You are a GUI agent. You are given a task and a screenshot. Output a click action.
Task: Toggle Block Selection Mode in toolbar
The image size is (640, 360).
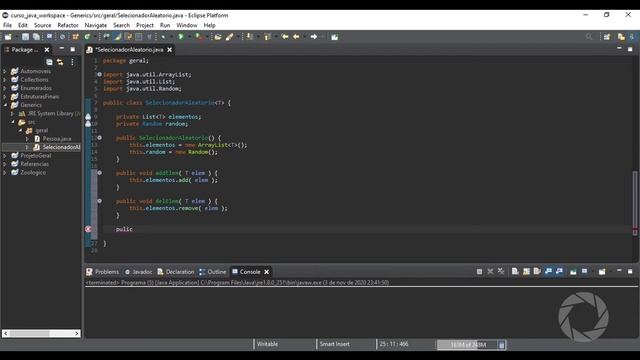[x=139, y=37]
